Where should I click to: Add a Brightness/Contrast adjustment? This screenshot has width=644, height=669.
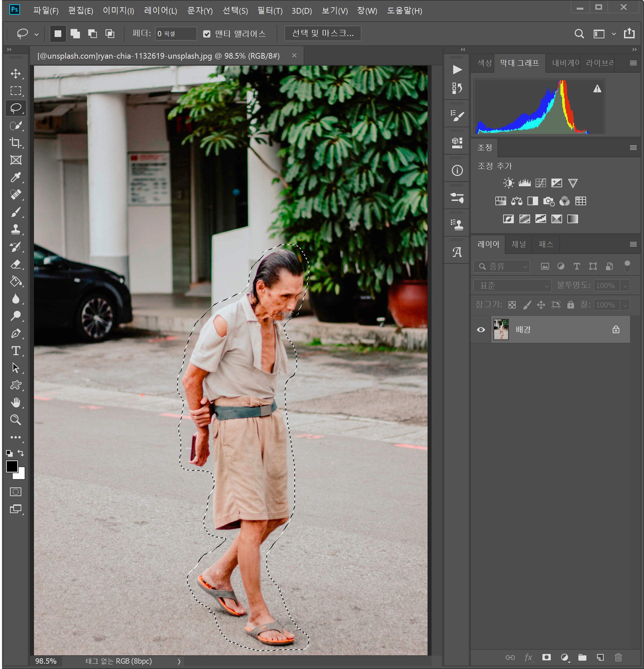508,183
